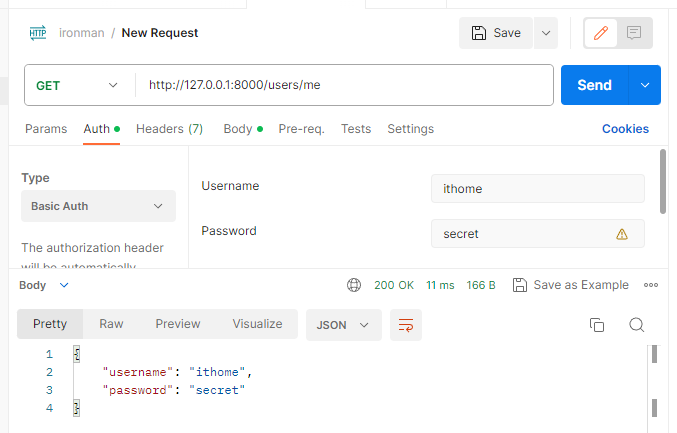Click the Cookies link
Viewport: 677px width, 433px height.
point(625,129)
